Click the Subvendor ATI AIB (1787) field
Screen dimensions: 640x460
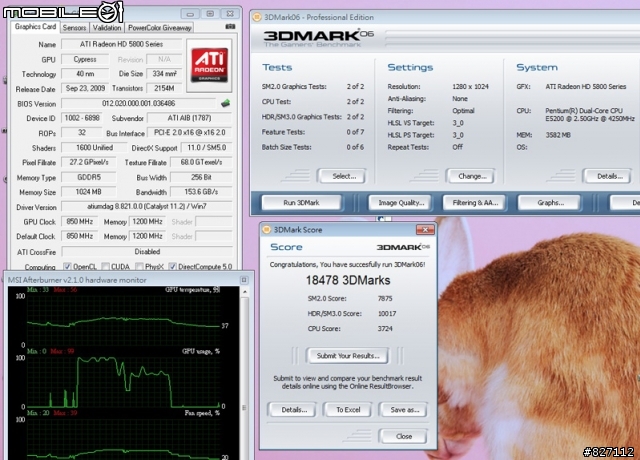coord(189,118)
